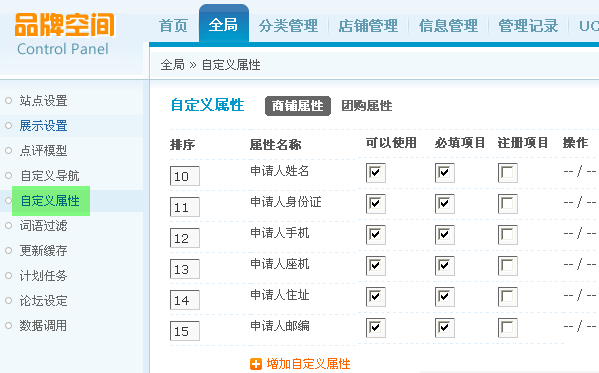
Task: Click the 注册项目 column header
Action: 523,143
